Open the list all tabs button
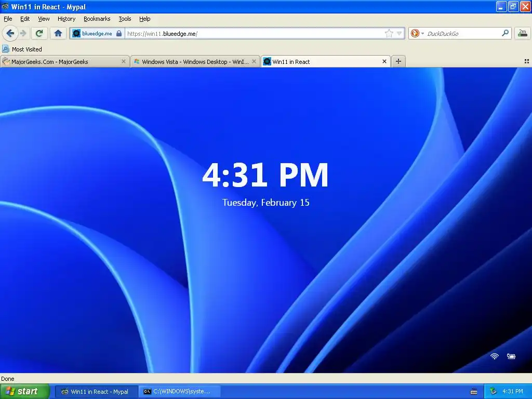 pyautogui.click(x=527, y=61)
